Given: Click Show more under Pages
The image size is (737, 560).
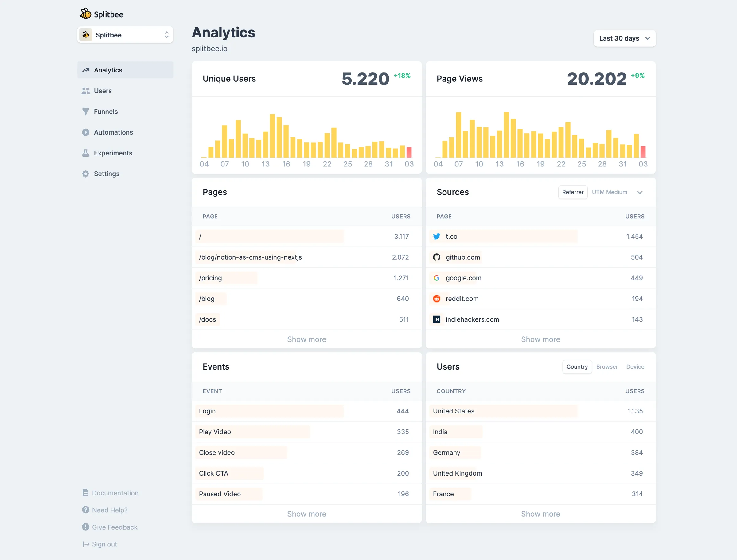Looking at the screenshot, I should coord(306,339).
